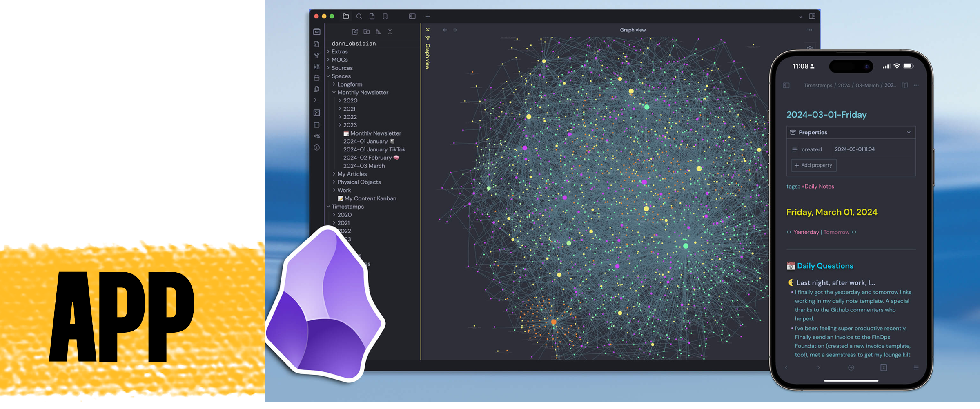Navigate back in Graph view
Screen dimensions: 980x409
[x=445, y=30]
